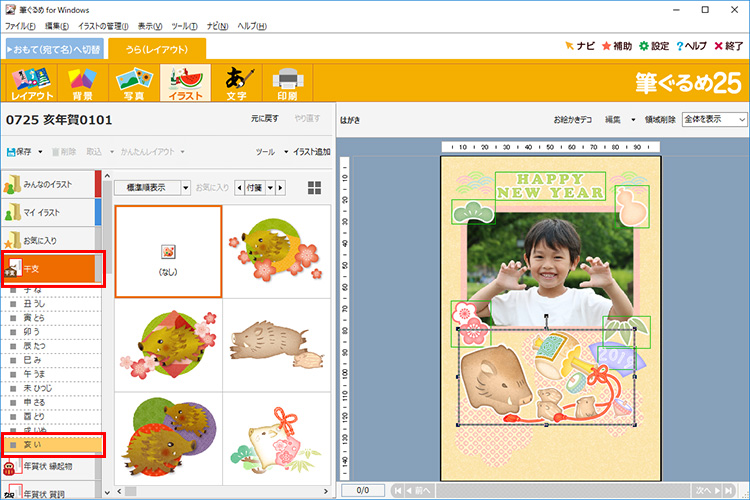Choose the (なし) empty illustration thumbnail

(168, 251)
